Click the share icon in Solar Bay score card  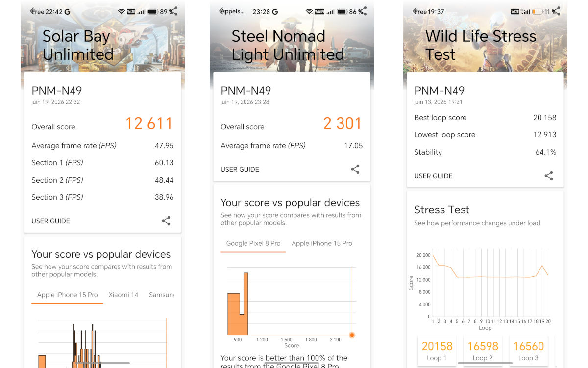click(x=166, y=221)
